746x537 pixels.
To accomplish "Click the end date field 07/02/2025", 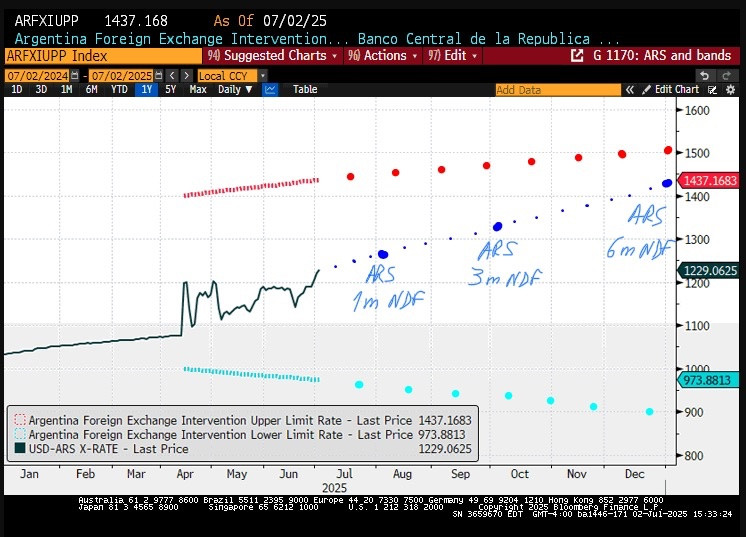I will 122,76.
